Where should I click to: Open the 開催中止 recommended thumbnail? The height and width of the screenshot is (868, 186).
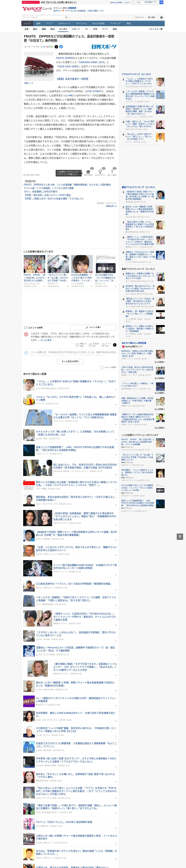click(106, 264)
